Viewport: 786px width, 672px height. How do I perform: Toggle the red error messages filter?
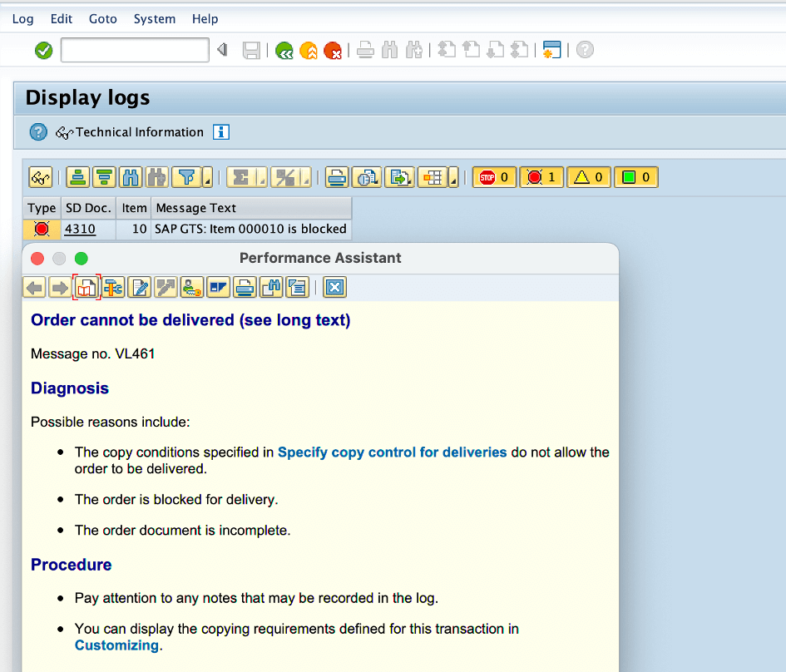tap(541, 177)
